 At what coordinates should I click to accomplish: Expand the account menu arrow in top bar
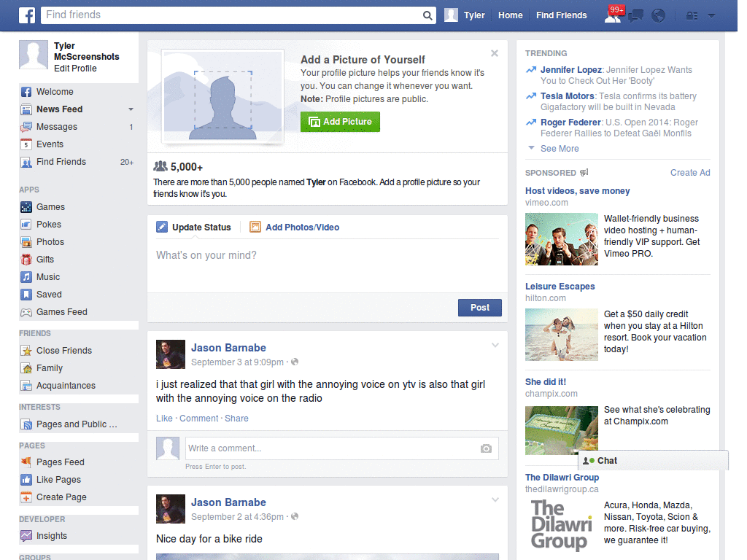click(x=711, y=16)
